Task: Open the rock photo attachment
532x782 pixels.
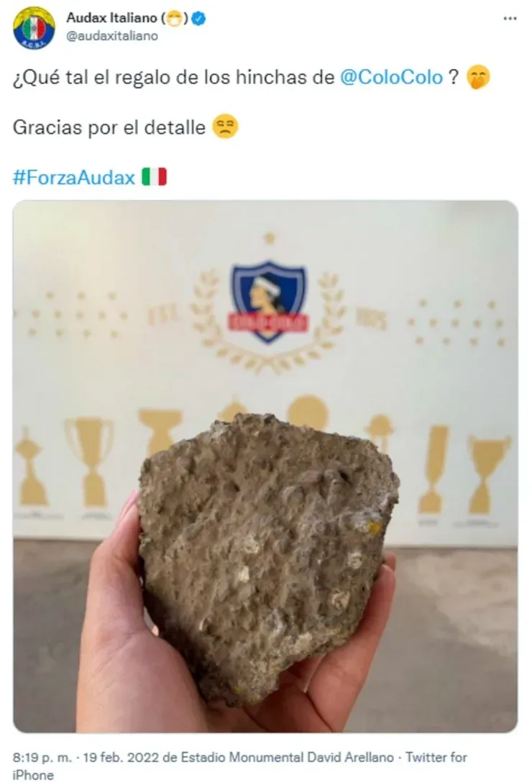Action: point(265,466)
